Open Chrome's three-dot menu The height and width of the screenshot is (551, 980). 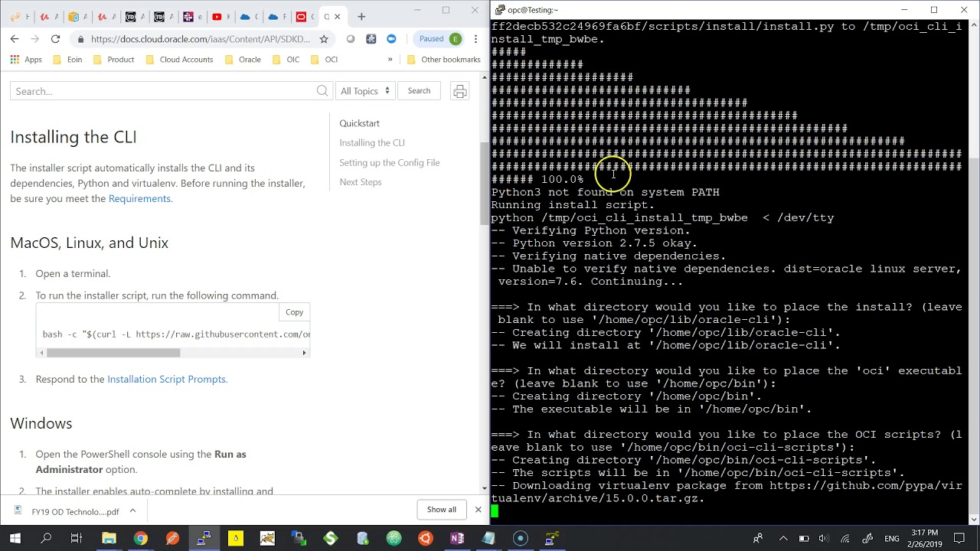pyautogui.click(x=477, y=39)
